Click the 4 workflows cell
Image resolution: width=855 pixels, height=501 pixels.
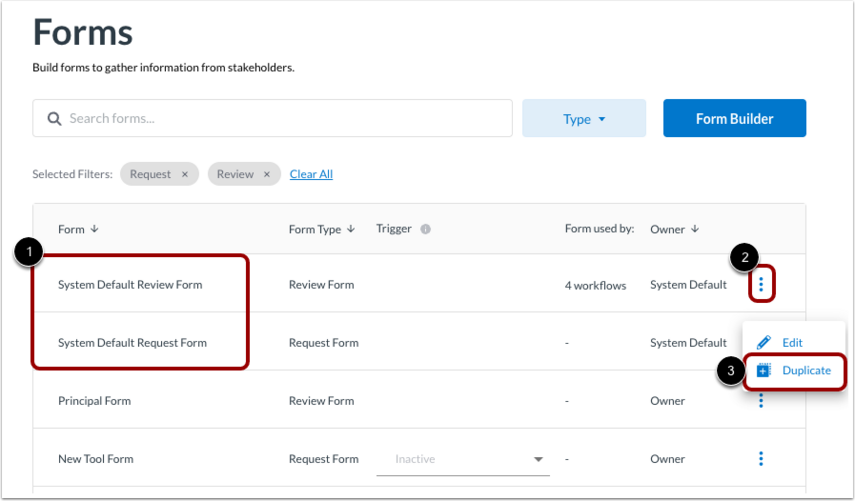(595, 285)
